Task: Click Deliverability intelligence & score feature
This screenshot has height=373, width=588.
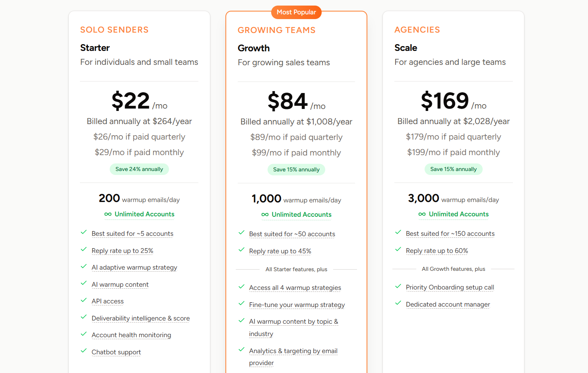Action: [x=141, y=319]
